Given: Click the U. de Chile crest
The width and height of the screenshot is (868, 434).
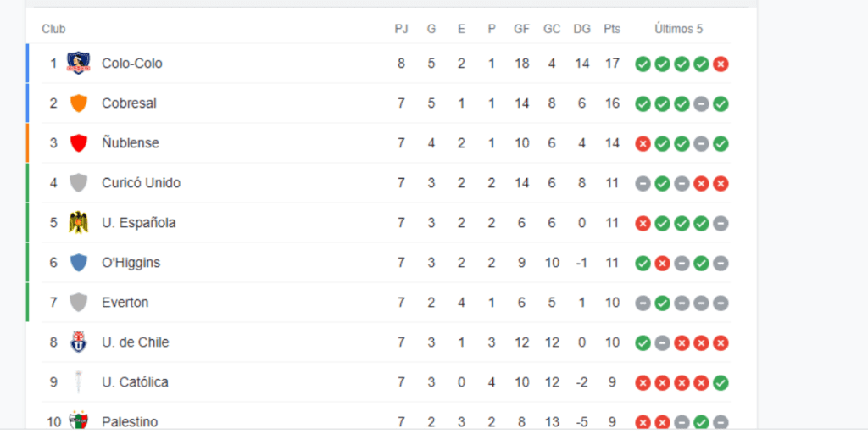Looking at the screenshot, I should [x=79, y=342].
